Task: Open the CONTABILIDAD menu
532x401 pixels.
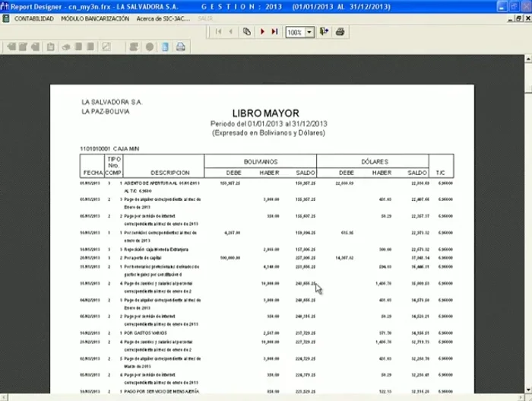Action: 33,18
